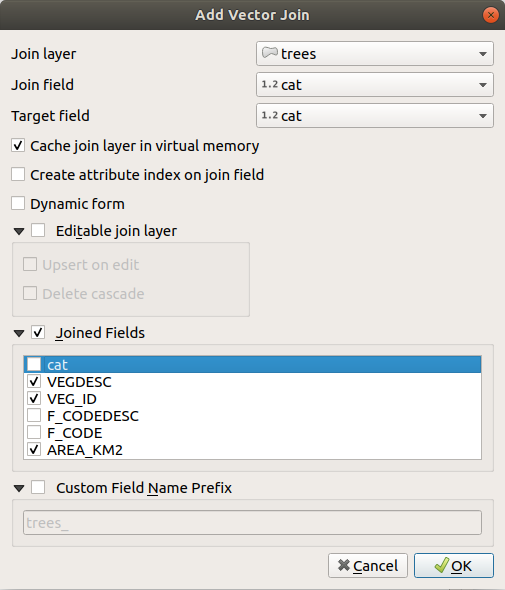
Task: Close the Add Vector Join window
Action: click(490, 15)
